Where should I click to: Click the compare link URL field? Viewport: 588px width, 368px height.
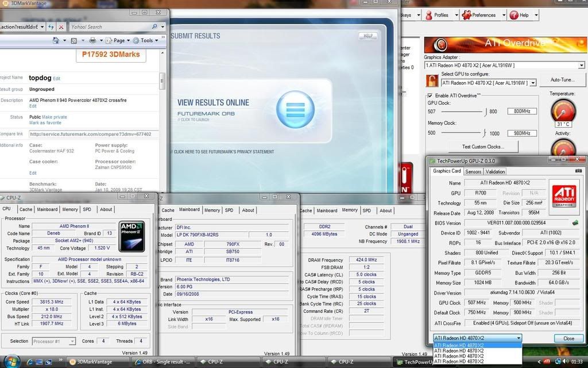[x=94, y=134]
